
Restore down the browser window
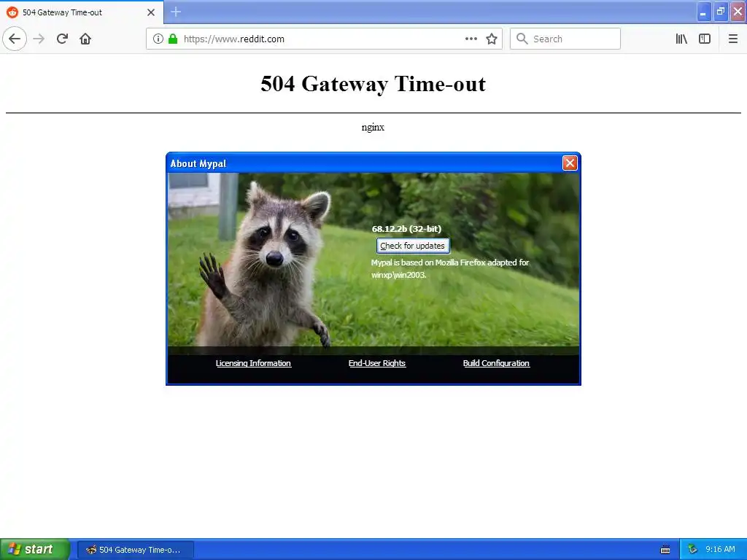click(x=721, y=12)
